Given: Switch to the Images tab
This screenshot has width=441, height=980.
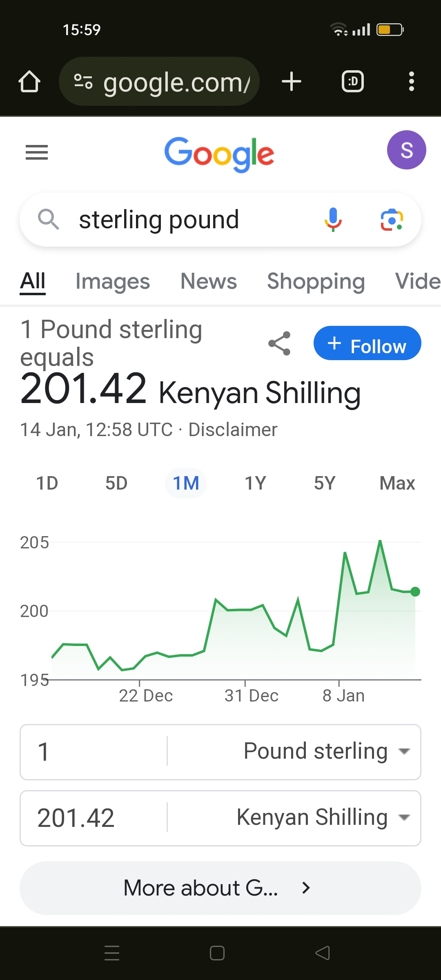Looking at the screenshot, I should pos(113,281).
